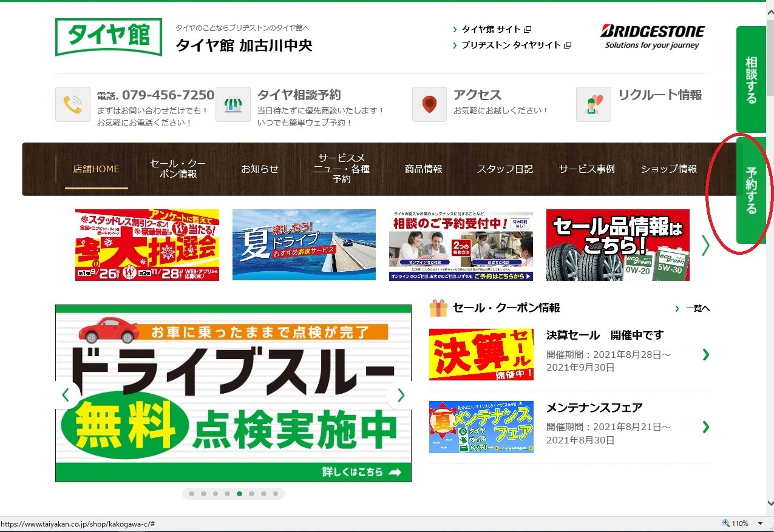
Task: Select the last carousel pagination dot
Action: click(276, 494)
